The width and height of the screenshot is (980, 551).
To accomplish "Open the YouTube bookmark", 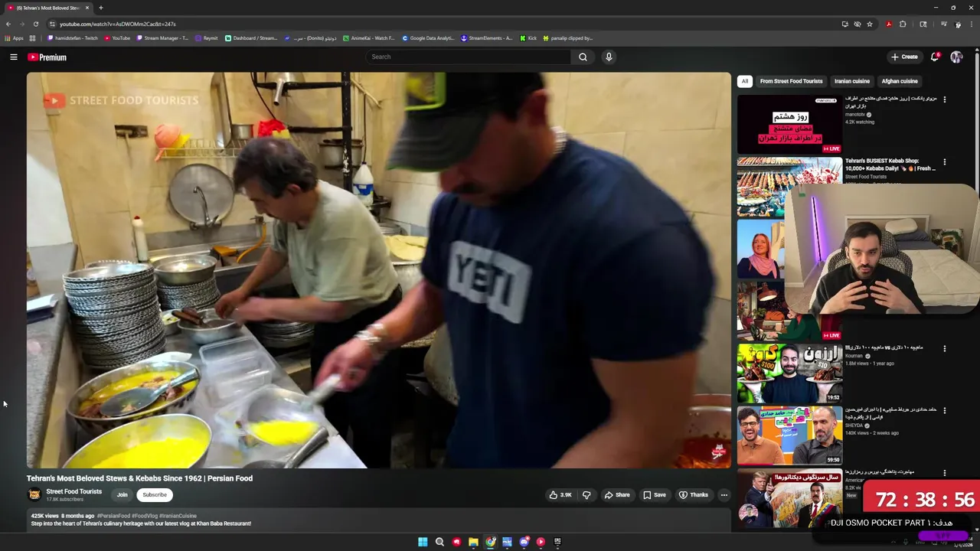I will [117, 38].
